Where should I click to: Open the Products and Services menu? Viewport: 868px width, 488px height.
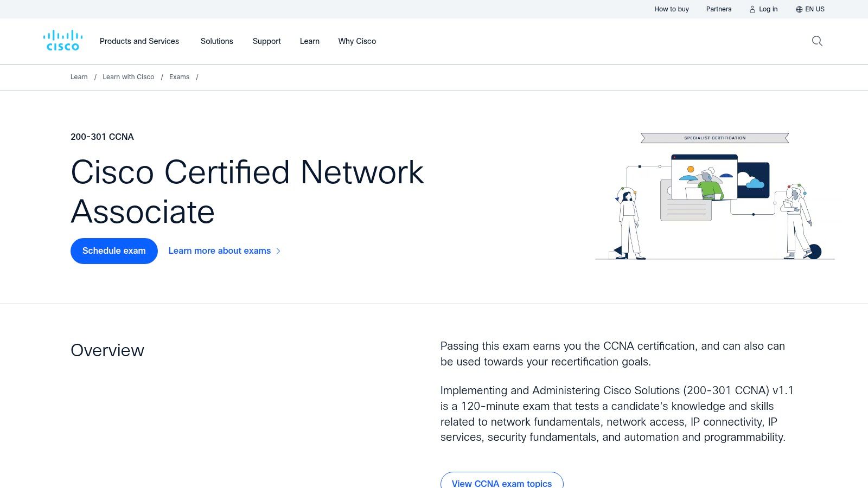point(139,41)
